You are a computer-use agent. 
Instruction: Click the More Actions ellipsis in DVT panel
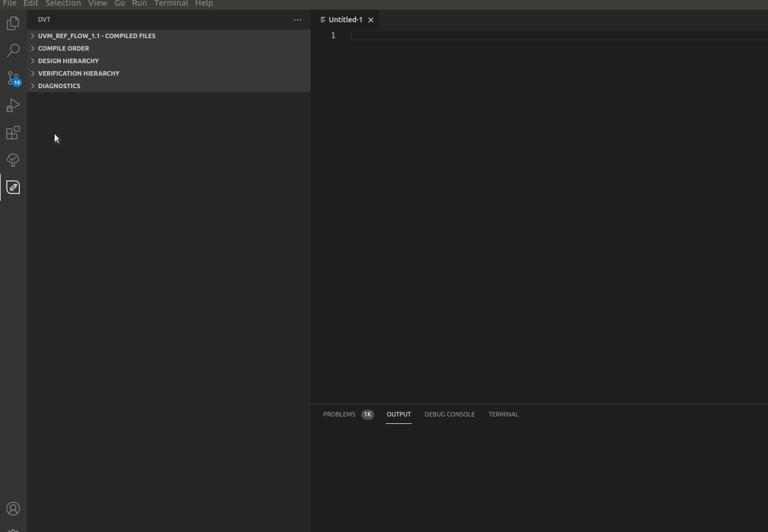(298, 19)
